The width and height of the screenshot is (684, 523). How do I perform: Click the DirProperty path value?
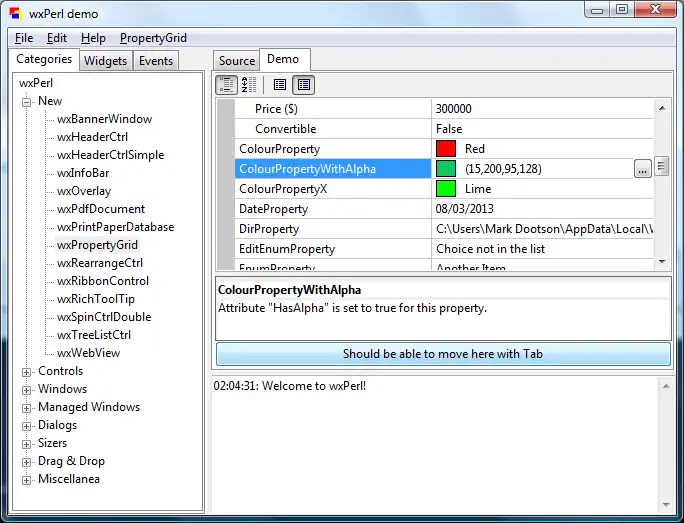coord(544,229)
